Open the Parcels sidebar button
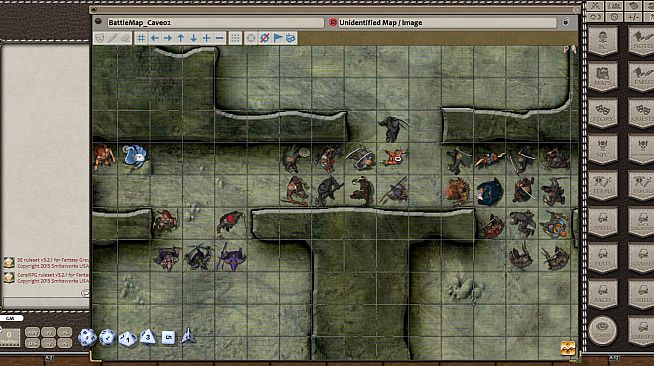The height and width of the screenshot is (366, 654). click(x=641, y=186)
